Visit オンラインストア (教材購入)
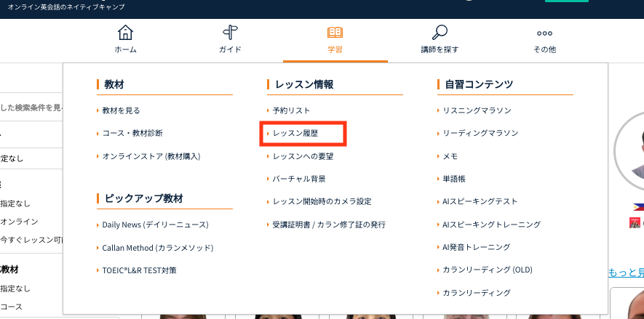The height and width of the screenshot is (319, 644). 151,156
